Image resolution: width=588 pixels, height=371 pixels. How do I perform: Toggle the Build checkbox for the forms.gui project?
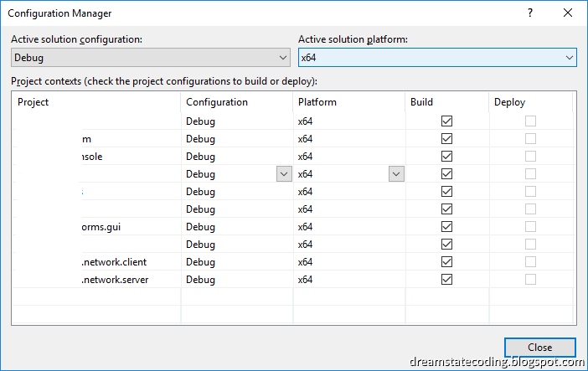[446, 227]
